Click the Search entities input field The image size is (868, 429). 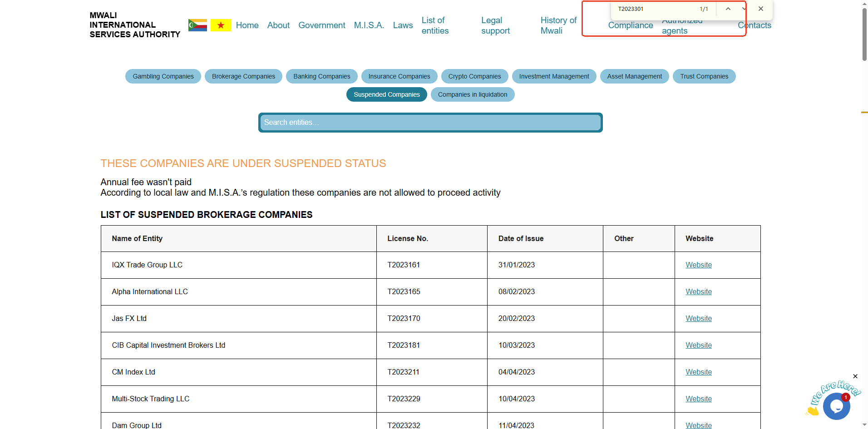pos(430,123)
